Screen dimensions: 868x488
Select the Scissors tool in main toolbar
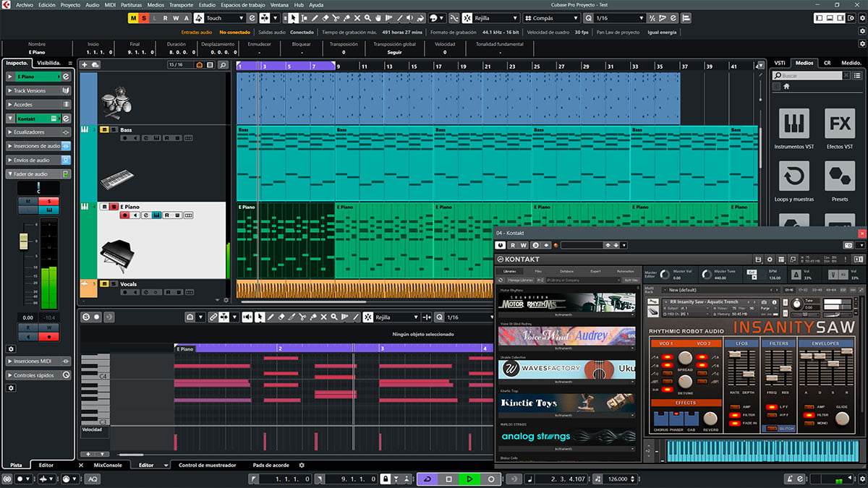(336, 18)
